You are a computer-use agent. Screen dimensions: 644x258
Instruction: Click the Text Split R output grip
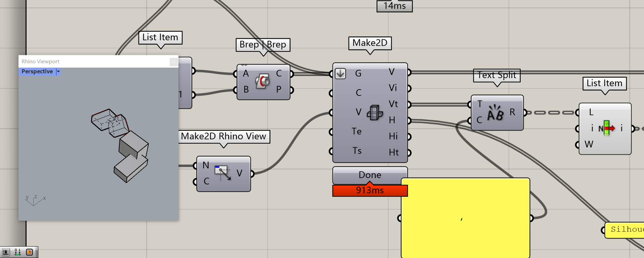[x=525, y=113]
